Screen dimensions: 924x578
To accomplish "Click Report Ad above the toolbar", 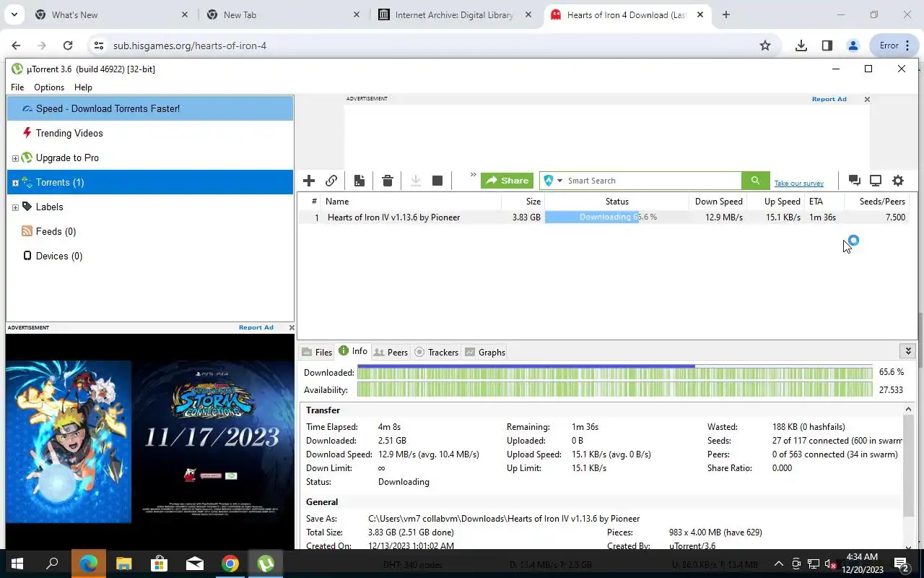I will 829,99.
